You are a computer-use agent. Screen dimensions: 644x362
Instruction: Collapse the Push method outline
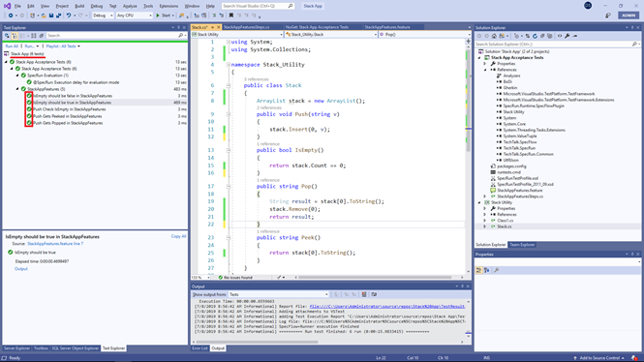point(229,114)
